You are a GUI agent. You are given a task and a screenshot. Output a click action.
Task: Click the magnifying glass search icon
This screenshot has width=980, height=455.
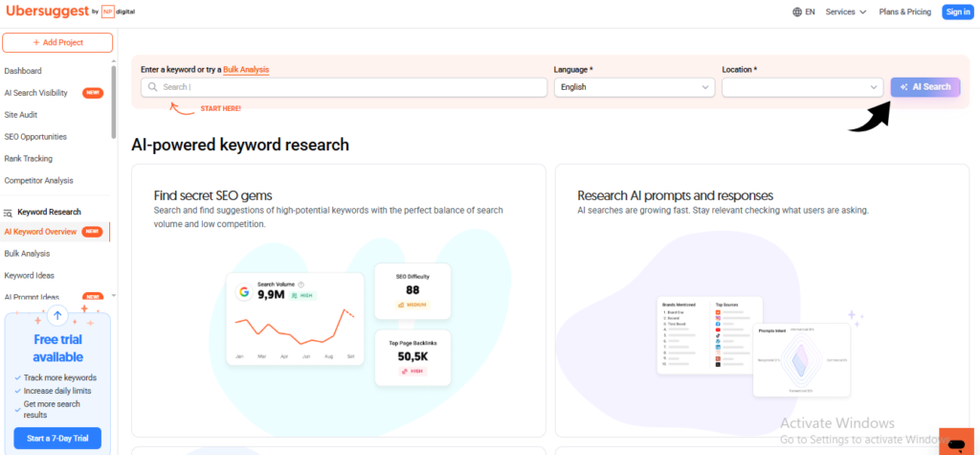point(152,87)
